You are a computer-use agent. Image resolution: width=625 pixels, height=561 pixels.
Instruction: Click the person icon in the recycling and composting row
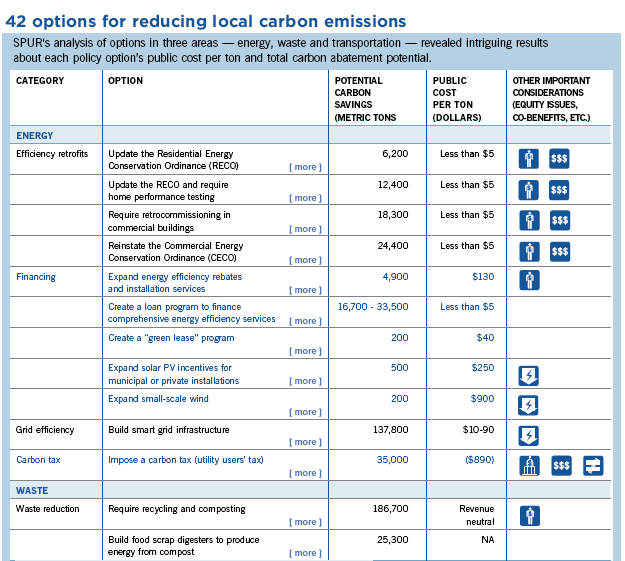(x=530, y=516)
